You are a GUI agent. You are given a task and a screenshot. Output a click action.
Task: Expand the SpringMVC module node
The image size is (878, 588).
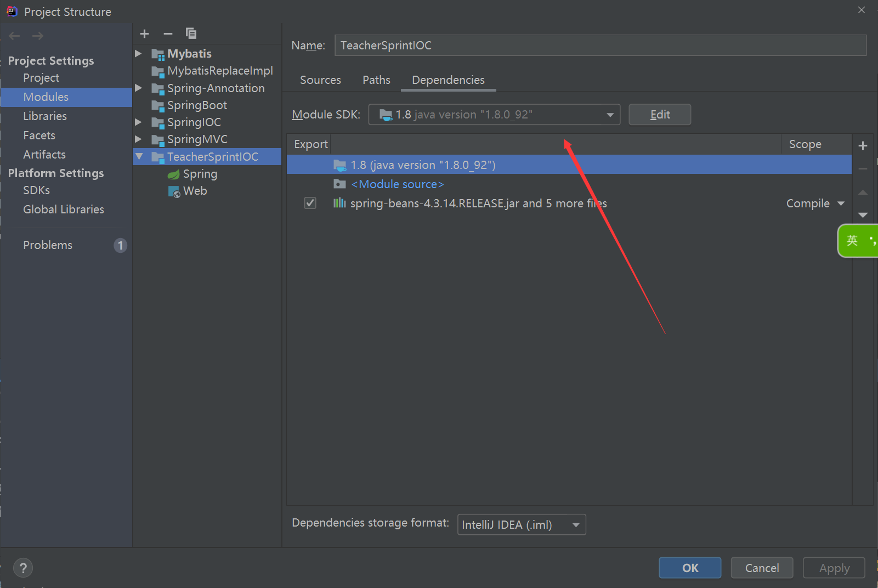tap(139, 139)
